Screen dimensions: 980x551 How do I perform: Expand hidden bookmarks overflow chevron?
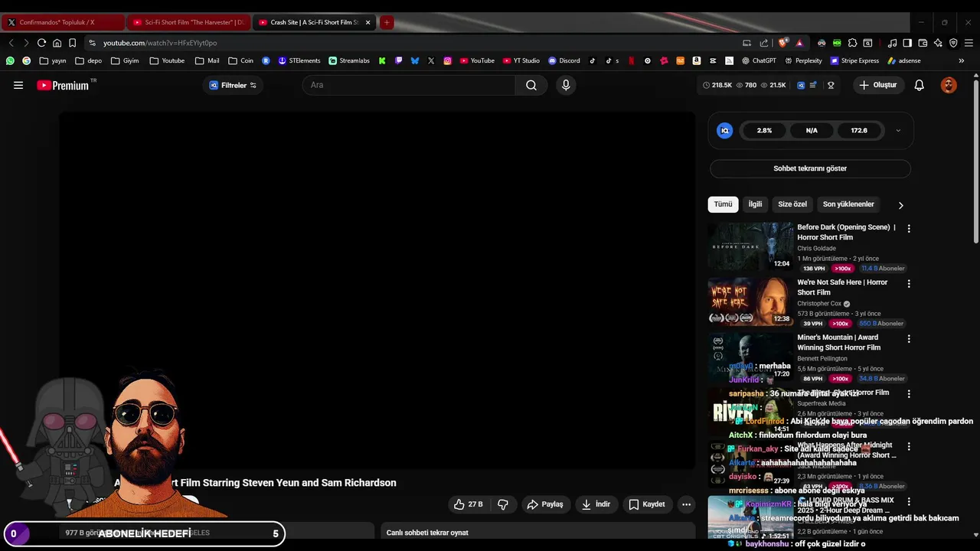pos(962,60)
